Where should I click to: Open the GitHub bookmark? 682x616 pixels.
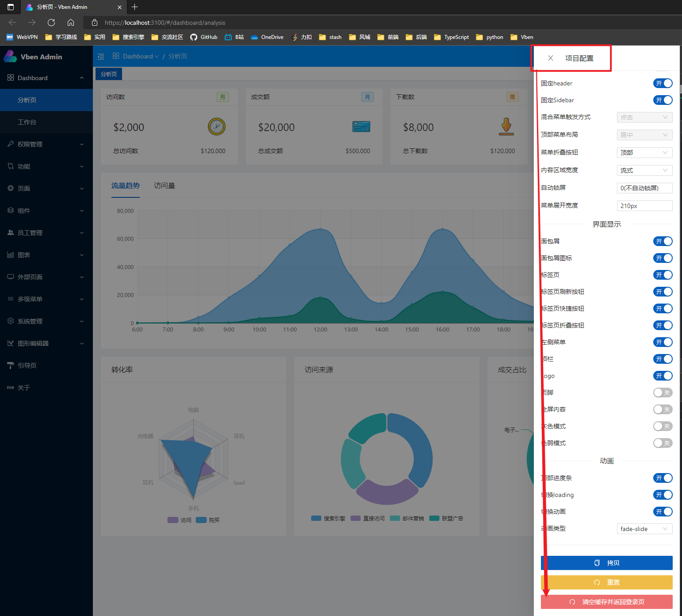point(204,37)
